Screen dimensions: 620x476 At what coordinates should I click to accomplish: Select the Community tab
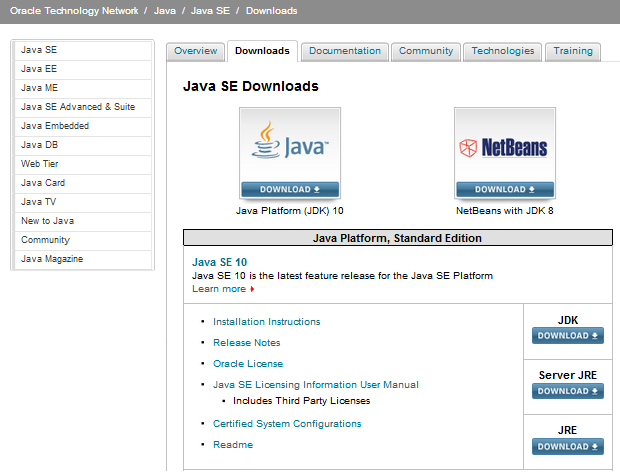[426, 51]
